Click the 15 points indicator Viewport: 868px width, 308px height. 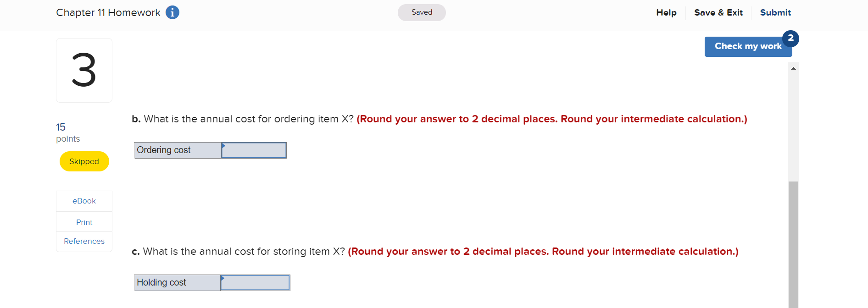click(x=67, y=132)
